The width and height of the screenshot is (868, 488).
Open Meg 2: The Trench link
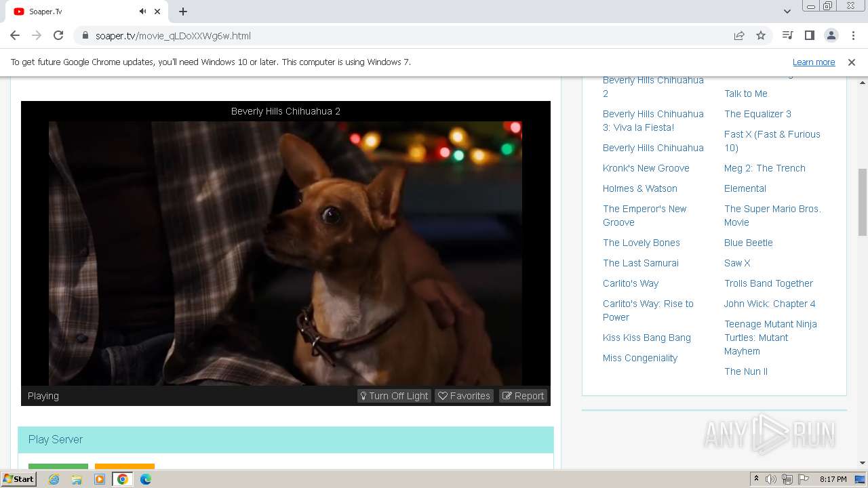(764, 168)
